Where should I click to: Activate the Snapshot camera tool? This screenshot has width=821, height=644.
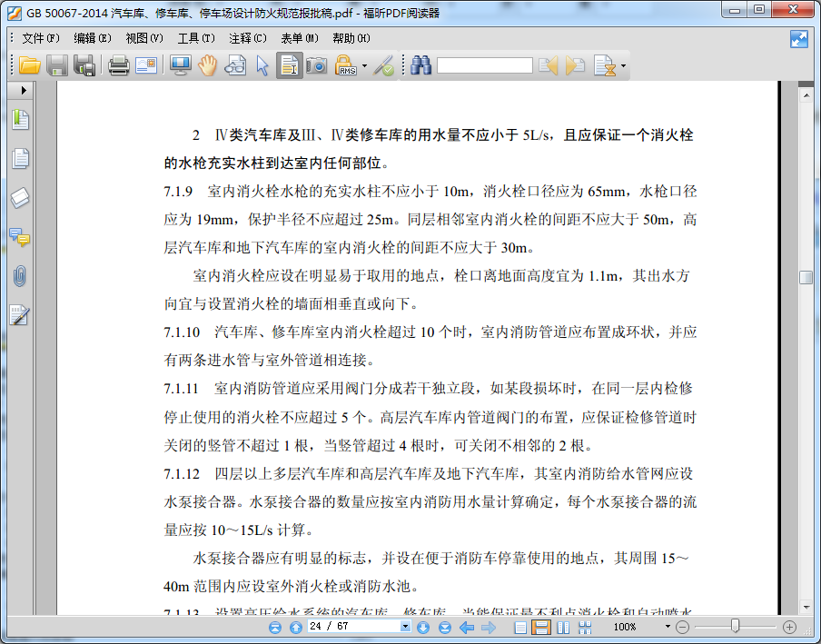pyautogui.click(x=316, y=65)
